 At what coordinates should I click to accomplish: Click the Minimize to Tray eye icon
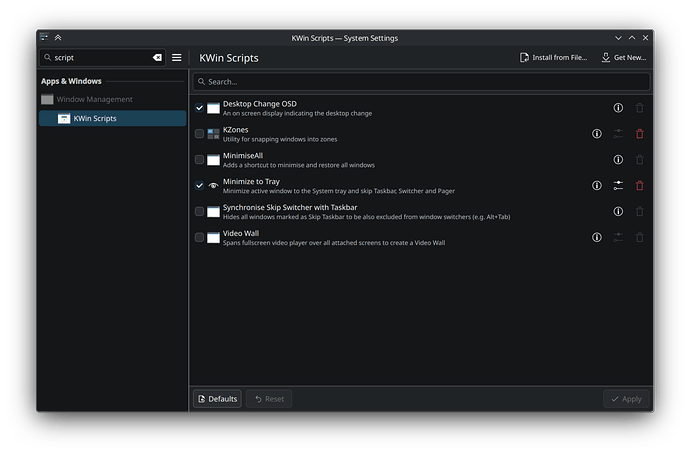click(x=213, y=186)
